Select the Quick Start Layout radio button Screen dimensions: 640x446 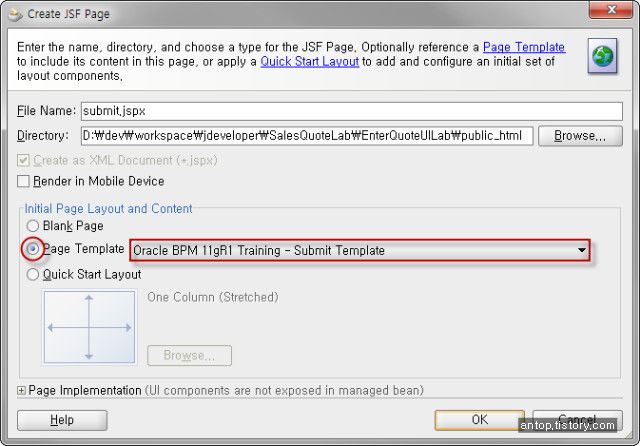pos(33,274)
